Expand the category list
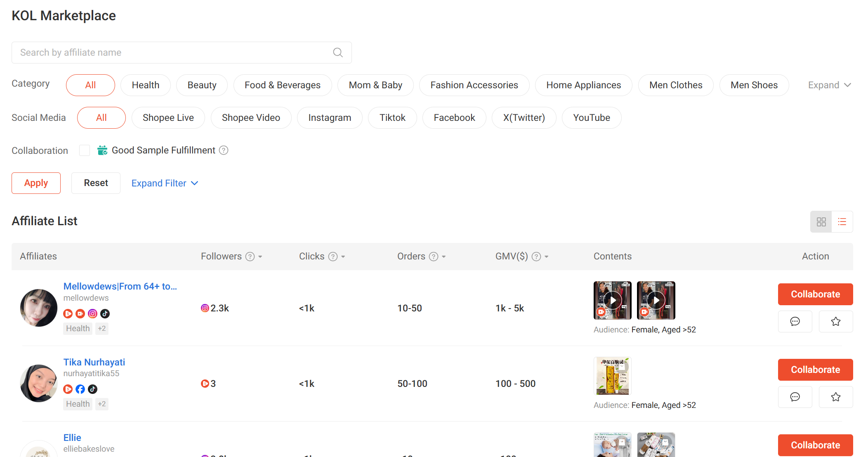Screen dimensions: 868x457 click(x=829, y=85)
